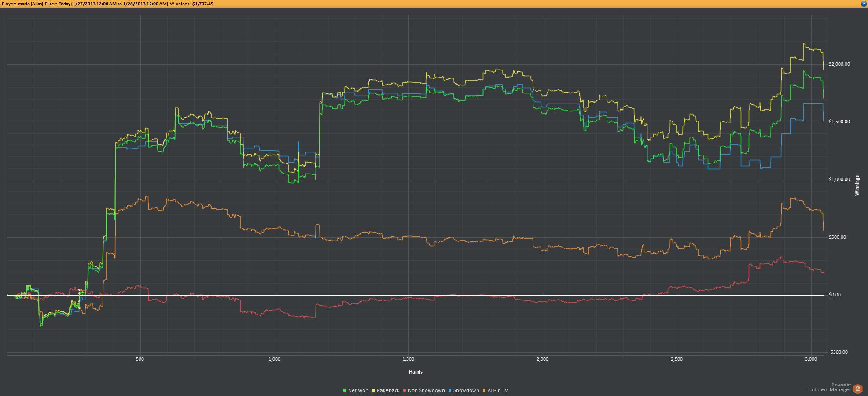This screenshot has height=396, width=868.
Task: Click the yellow Rakeback legend swatch
Action: [x=374, y=390]
